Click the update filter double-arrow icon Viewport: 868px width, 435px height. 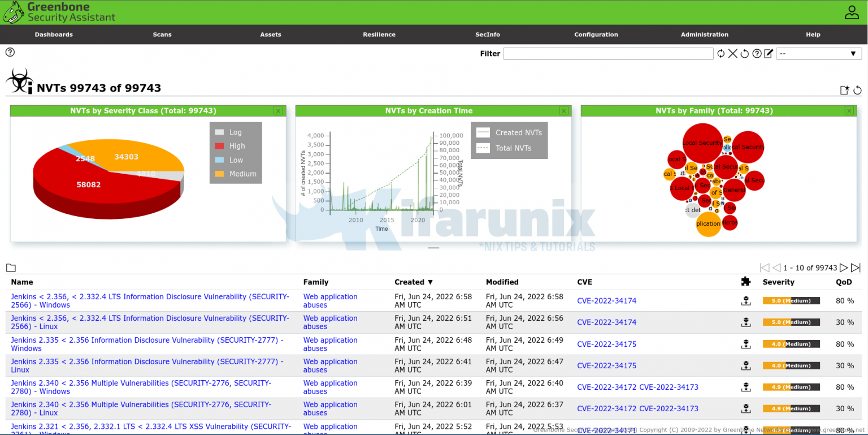pyautogui.click(x=721, y=54)
